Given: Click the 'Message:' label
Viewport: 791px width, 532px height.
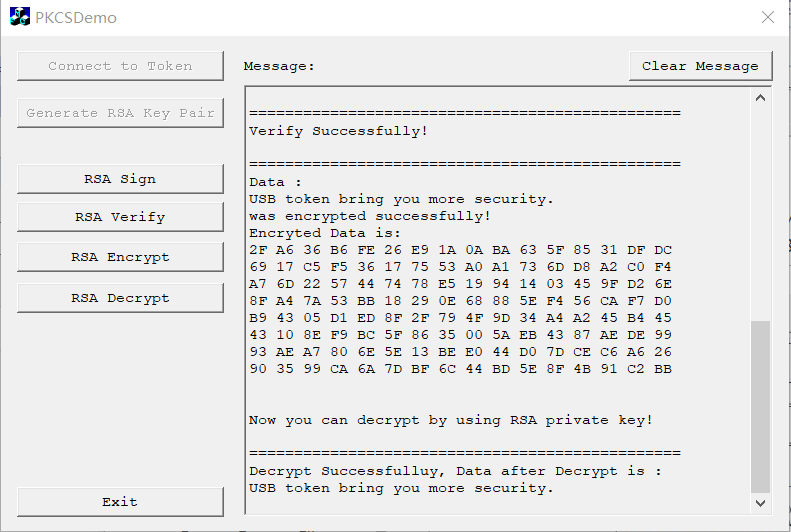Looking at the screenshot, I should [x=279, y=66].
